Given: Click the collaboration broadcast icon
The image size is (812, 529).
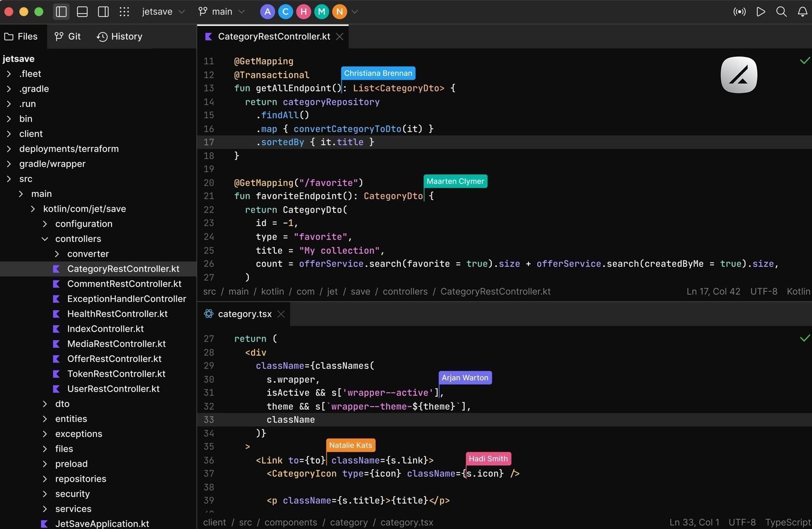Looking at the screenshot, I should 739,12.
